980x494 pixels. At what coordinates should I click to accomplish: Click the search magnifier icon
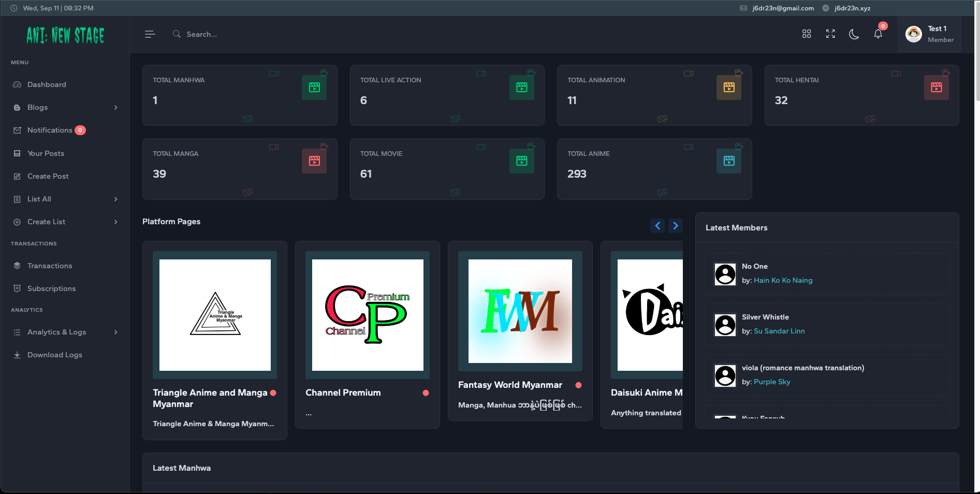tap(177, 34)
